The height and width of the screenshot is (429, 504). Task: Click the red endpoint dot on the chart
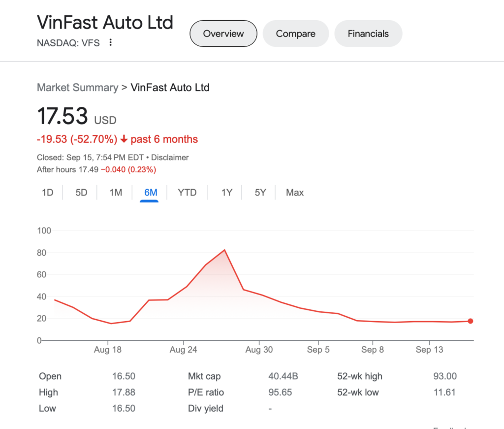click(x=470, y=321)
